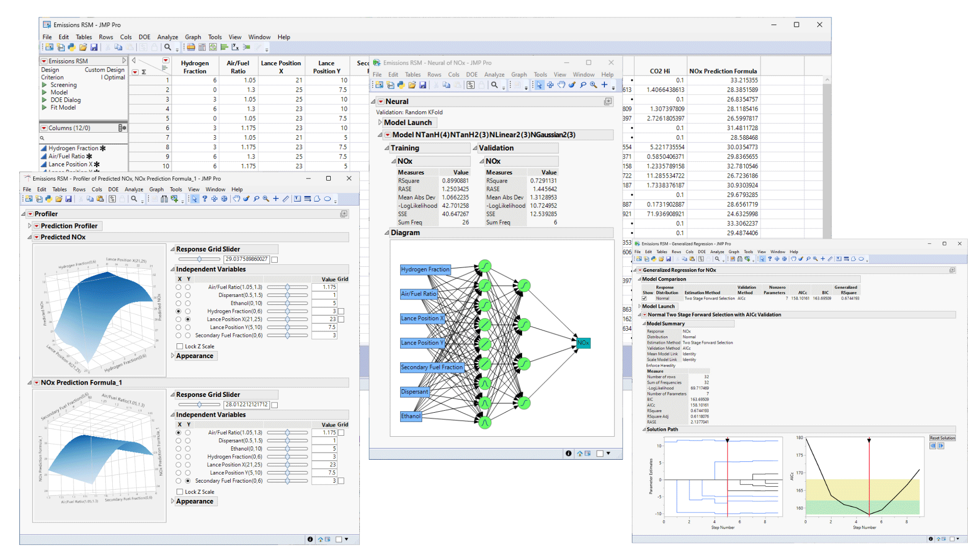Viewport: 980px width, 551px height.
Task: Adjust the Air/Fuel Ratio slider in Predicted NOx
Action: pyautogui.click(x=287, y=287)
